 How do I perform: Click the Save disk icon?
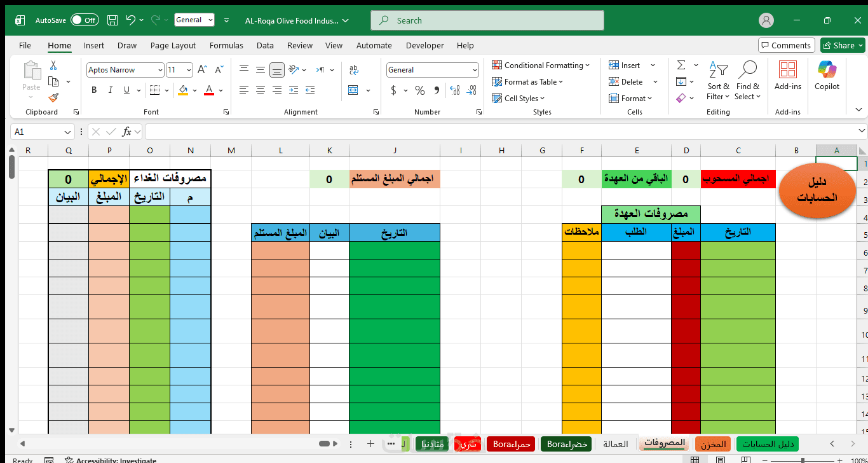(x=112, y=20)
